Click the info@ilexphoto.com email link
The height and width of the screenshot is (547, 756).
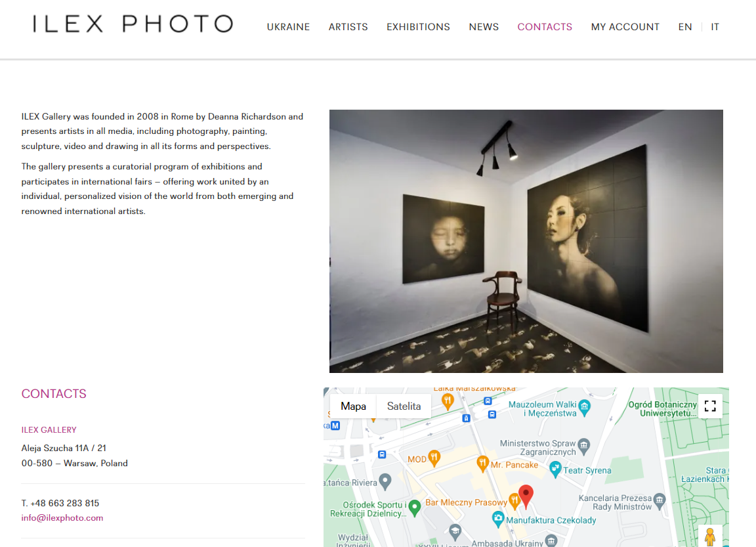coord(62,517)
